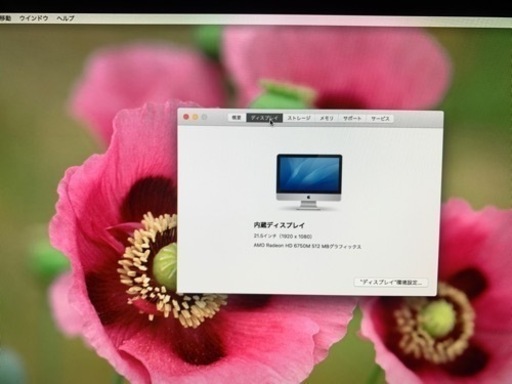Open the サポート tab

[353, 118]
